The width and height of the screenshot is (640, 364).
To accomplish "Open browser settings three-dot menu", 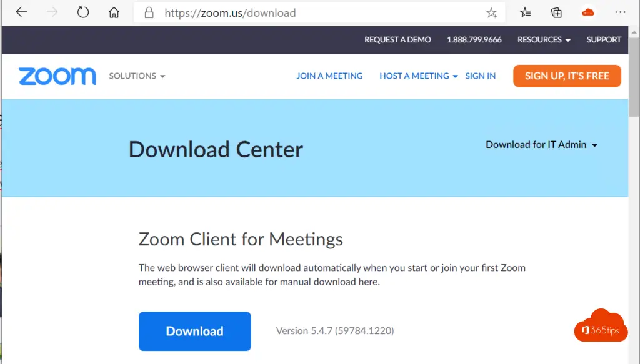I will pos(620,12).
